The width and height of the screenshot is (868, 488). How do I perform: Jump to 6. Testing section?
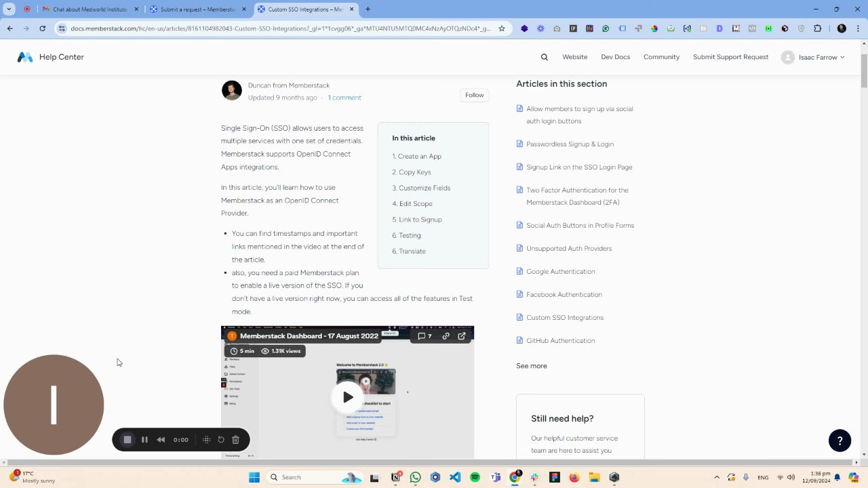(x=406, y=235)
